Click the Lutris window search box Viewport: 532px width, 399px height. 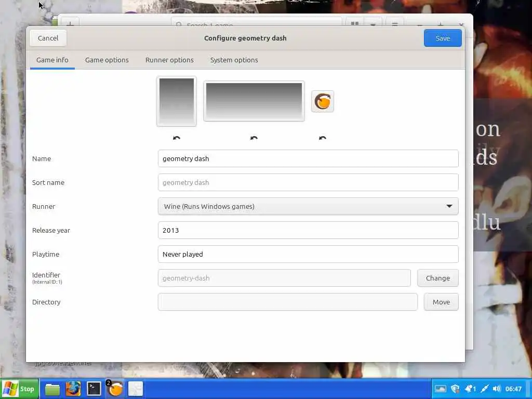tap(257, 22)
